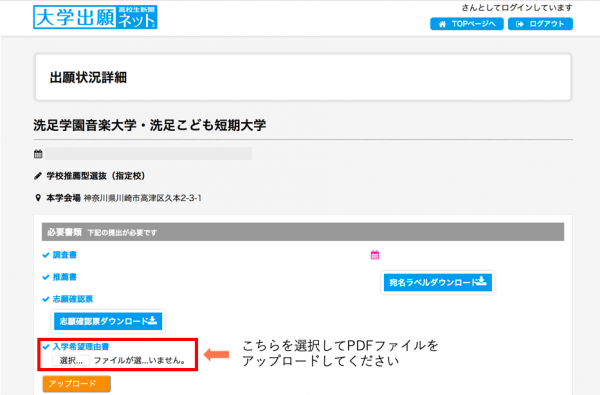Click 洗足学園音楽大学・洗足こども短期大学 title
Screen dimensions: 600x395
point(150,125)
